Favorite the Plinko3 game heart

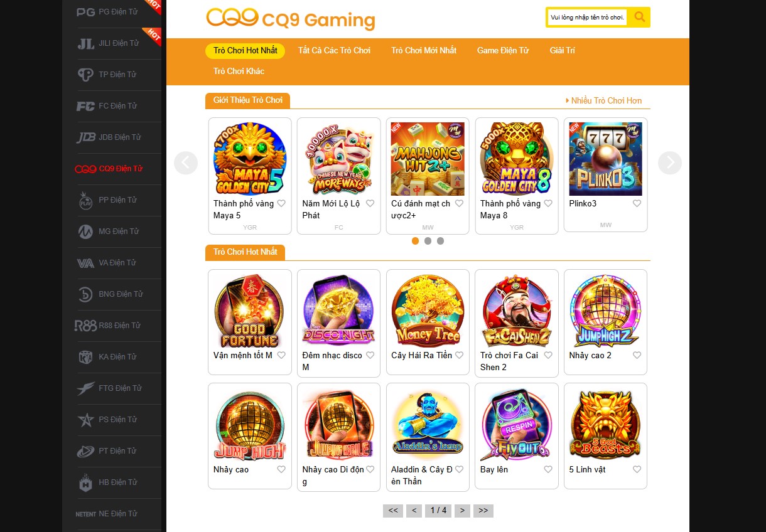(637, 204)
